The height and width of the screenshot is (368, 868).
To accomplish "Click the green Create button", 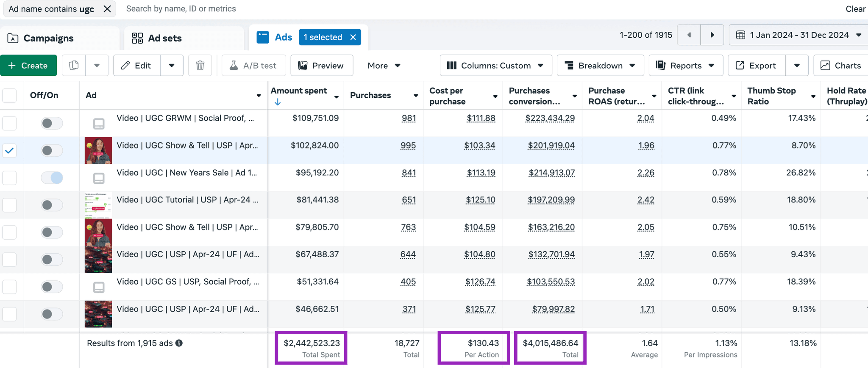I will coord(28,65).
